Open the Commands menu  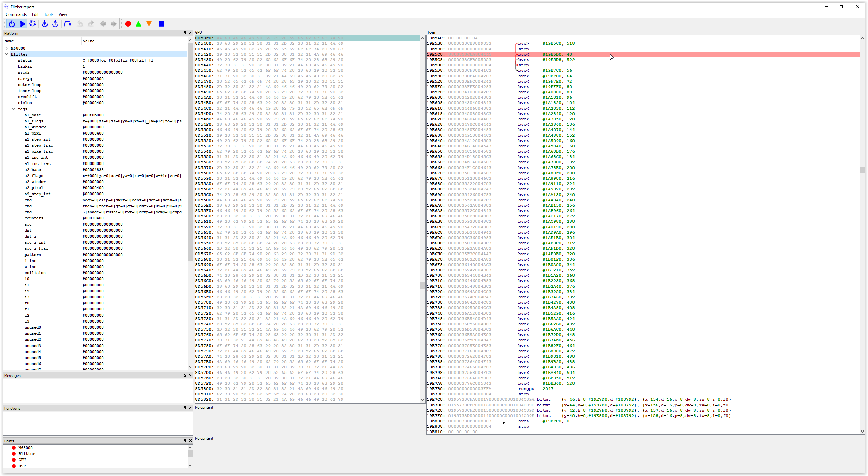click(x=16, y=14)
